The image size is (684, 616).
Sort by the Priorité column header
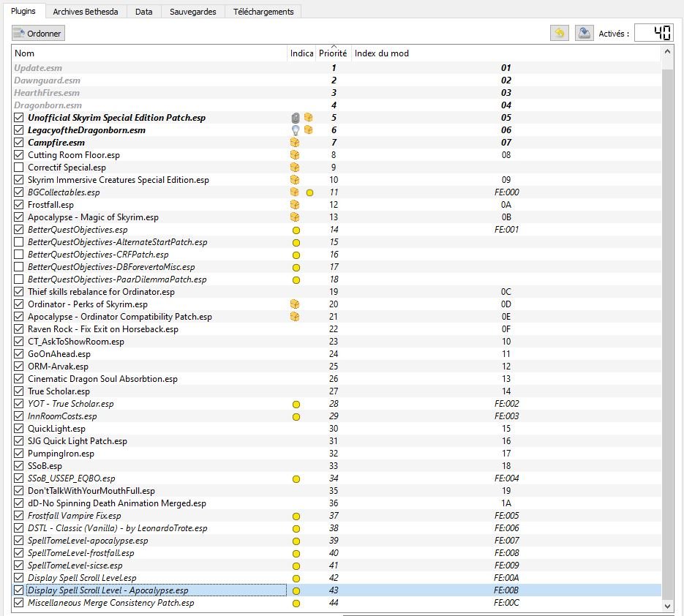pos(333,53)
